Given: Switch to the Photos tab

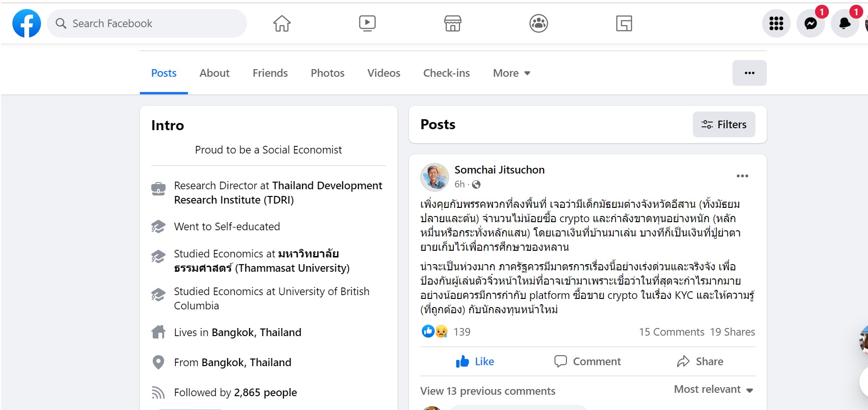Looking at the screenshot, I should click(327, 73).
